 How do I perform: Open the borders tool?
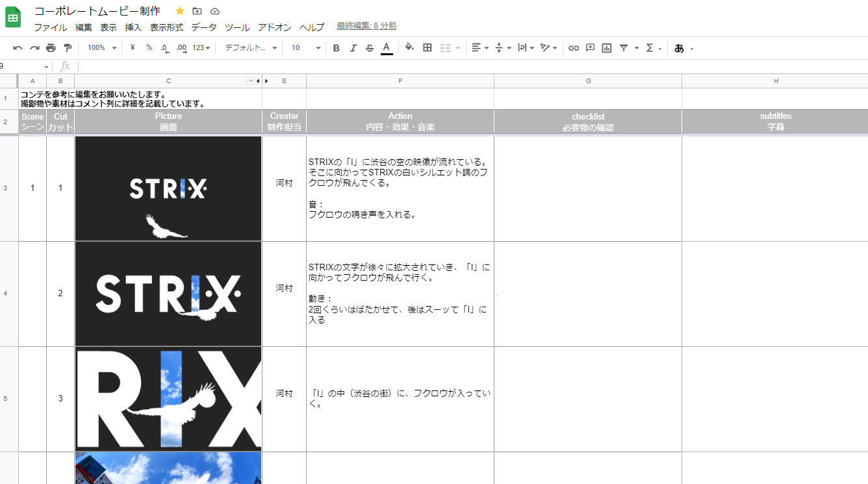coord(428,48)
